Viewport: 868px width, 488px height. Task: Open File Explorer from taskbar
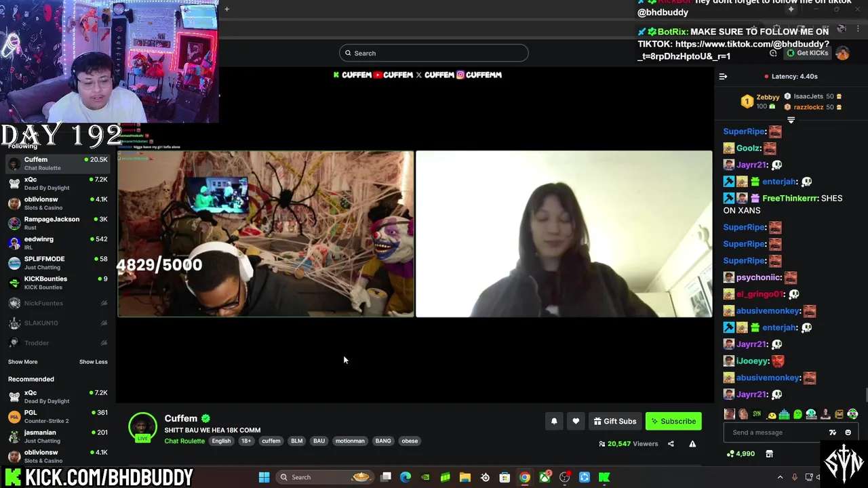pos(465,477)
